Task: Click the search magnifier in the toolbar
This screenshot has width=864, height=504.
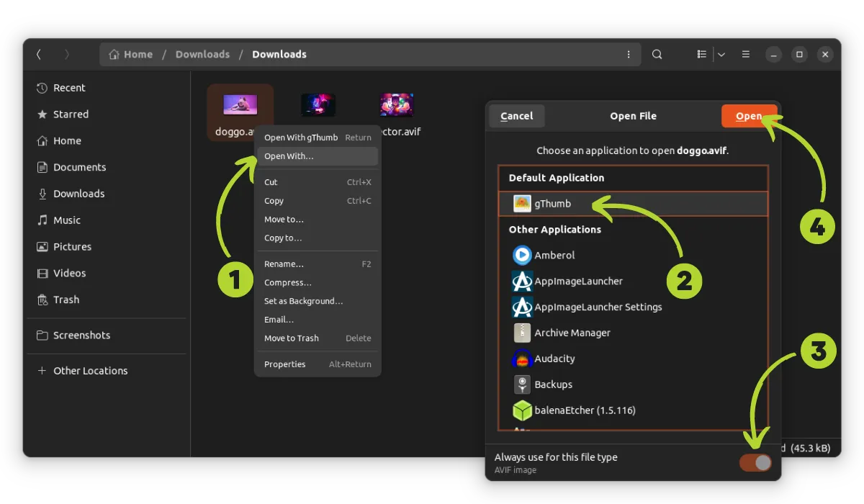Action: 657,54
